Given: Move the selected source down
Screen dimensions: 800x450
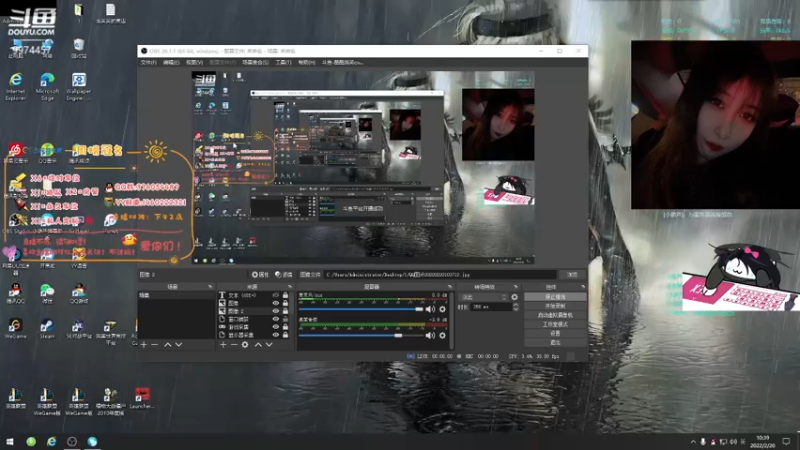Looking at the screenshot, I should (269, 345).
